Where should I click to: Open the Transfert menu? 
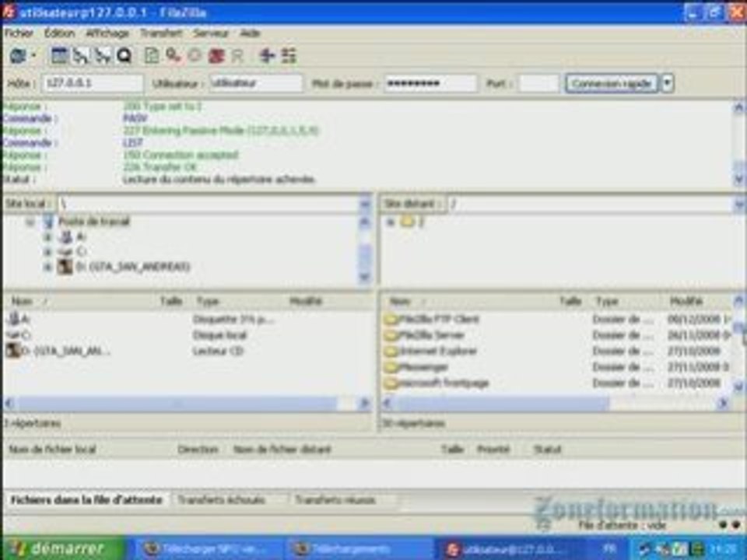pos(161,33)
